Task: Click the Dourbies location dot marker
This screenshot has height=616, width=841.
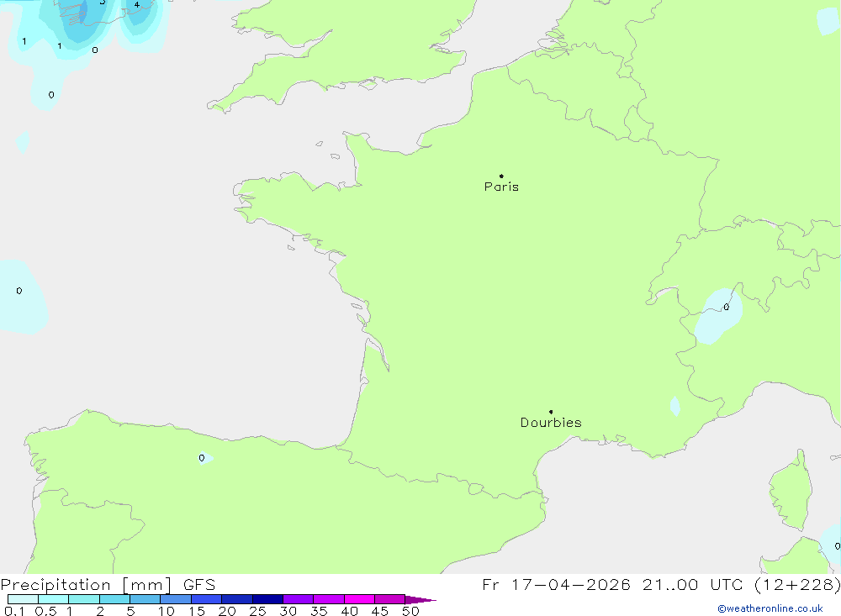Action: pyautogui.click(x=551, y=412)
